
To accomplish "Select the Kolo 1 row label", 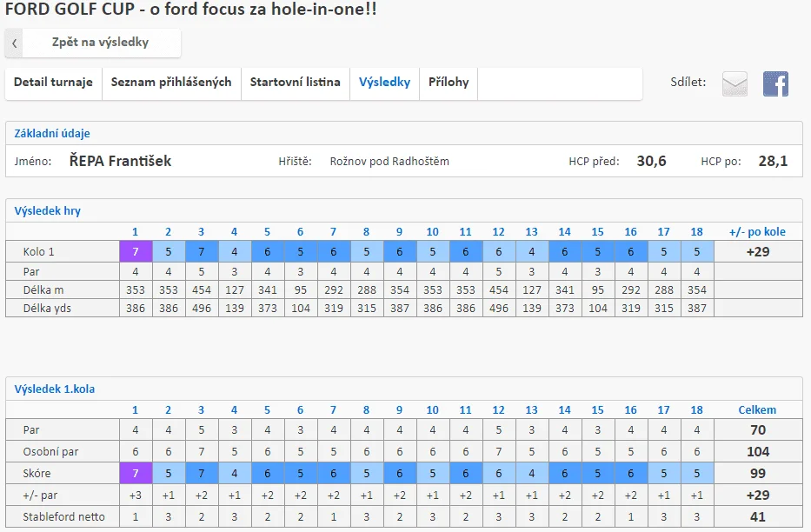I will tap(39, 252).
